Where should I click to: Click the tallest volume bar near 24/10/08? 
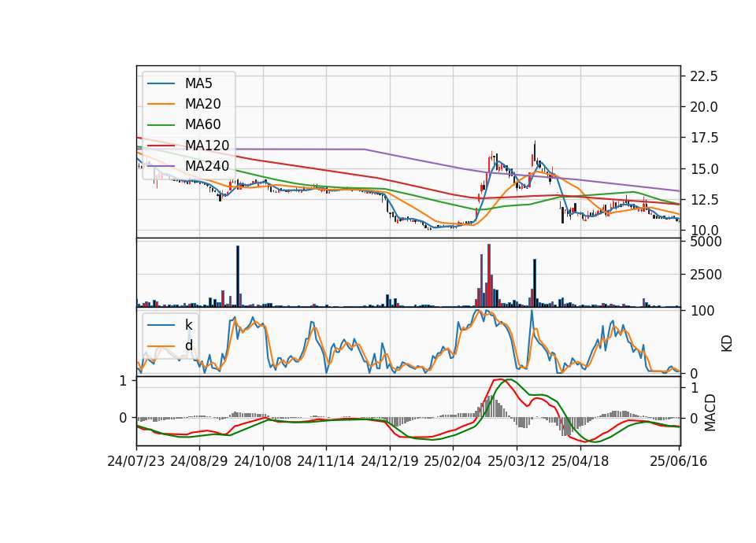(238, 276)
